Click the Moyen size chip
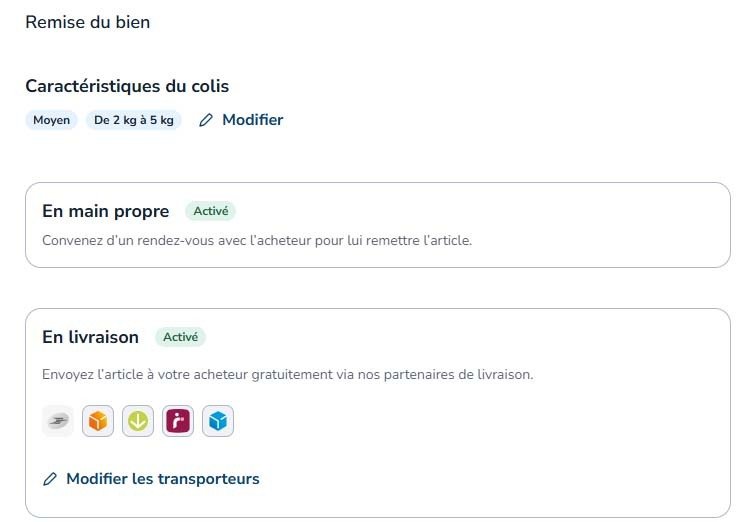740x522 pixels. [51, 120]
